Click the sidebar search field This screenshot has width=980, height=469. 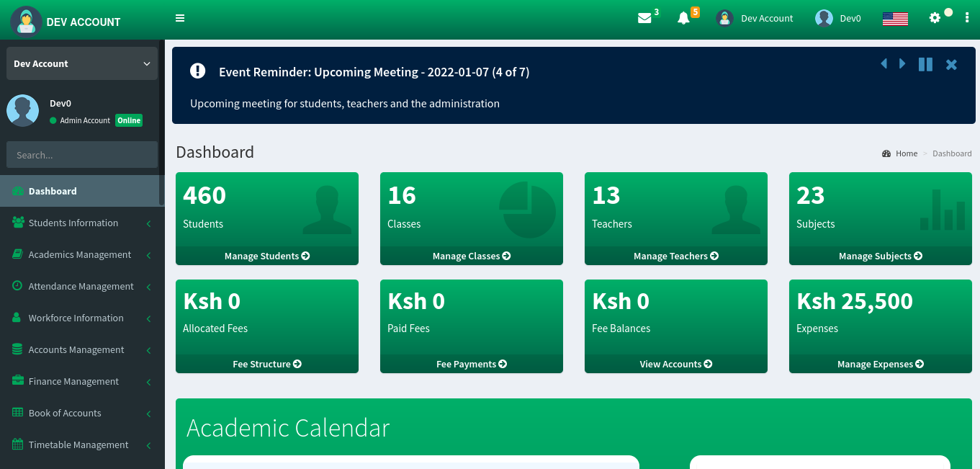tap(82, 155)
